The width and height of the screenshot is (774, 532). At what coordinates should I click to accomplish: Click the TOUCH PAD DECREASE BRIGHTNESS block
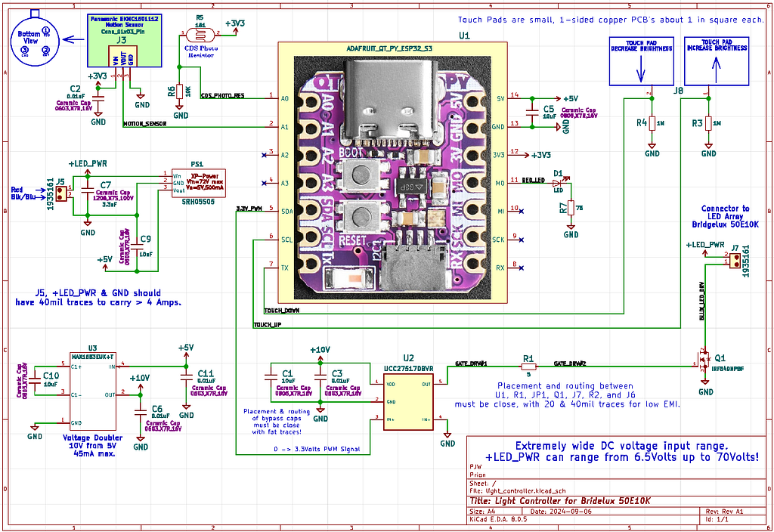point(641,61)
